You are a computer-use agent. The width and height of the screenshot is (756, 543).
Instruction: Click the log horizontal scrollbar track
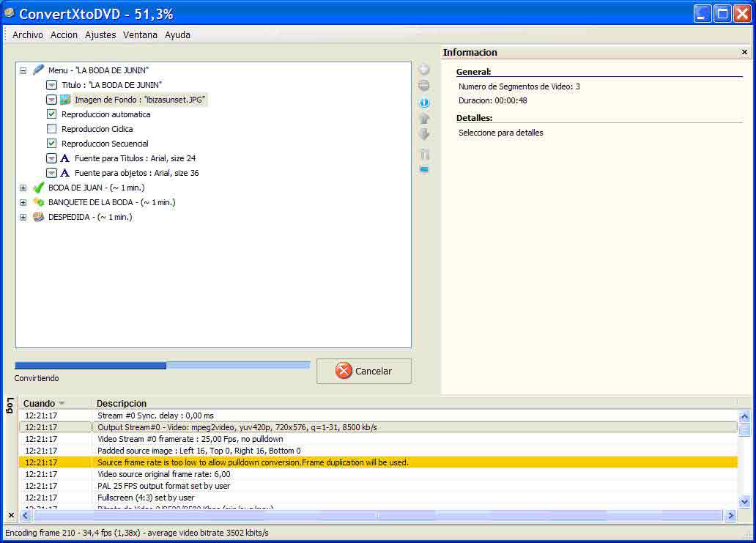coord(378,515)
